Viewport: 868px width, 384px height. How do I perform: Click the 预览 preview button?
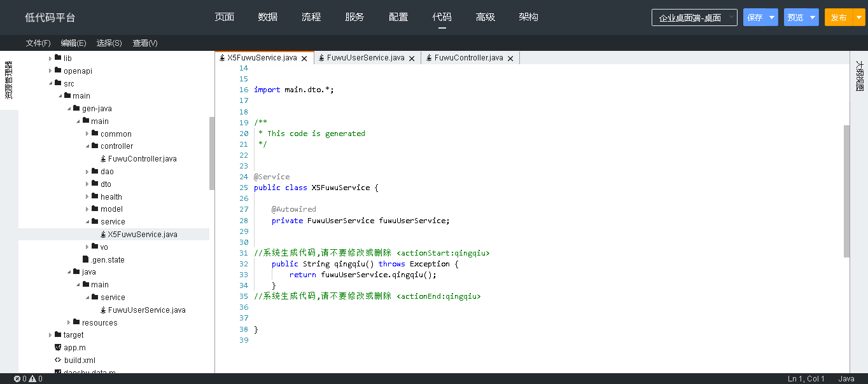pyautogui.click(x=795, y=18)
